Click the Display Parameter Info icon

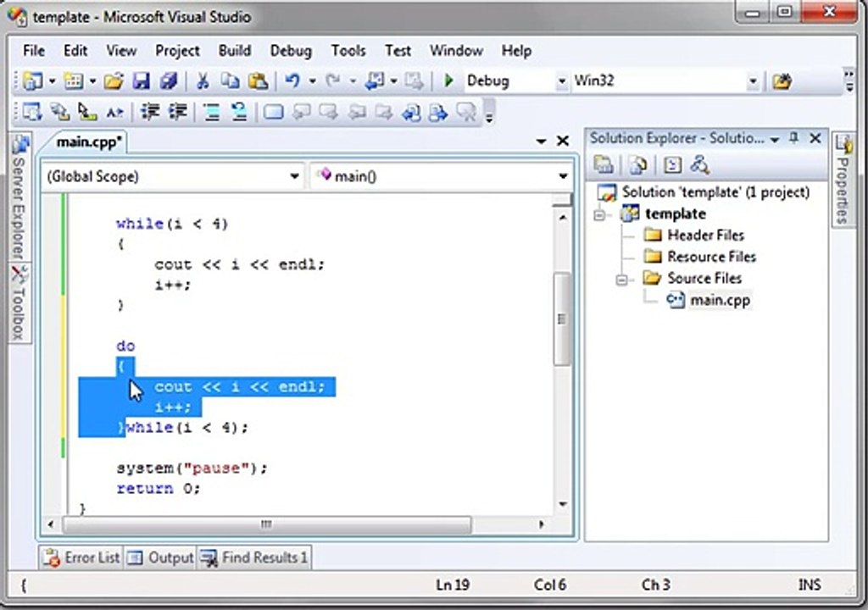click(x=60, y=113)
